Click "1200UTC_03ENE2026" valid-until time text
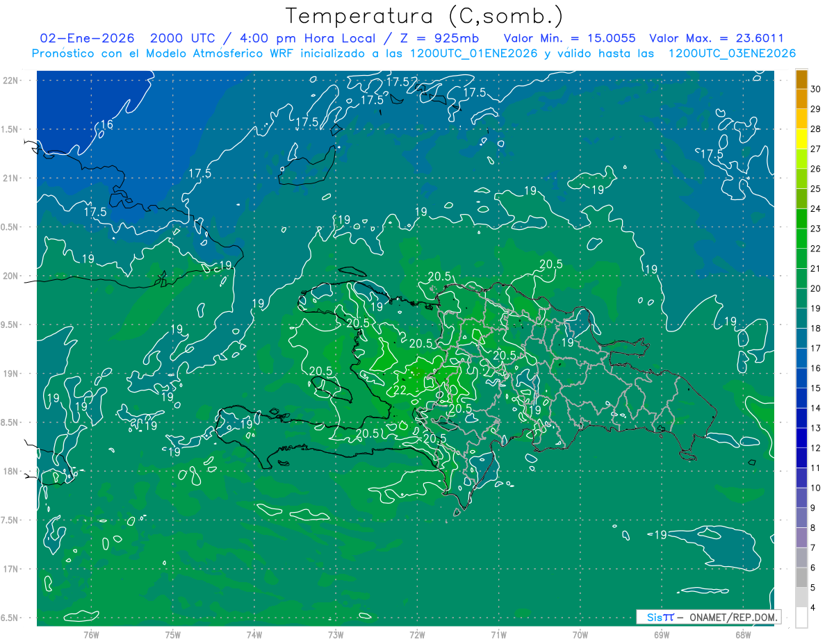This screenshot has height=644, width=834. tap(732, 53)
